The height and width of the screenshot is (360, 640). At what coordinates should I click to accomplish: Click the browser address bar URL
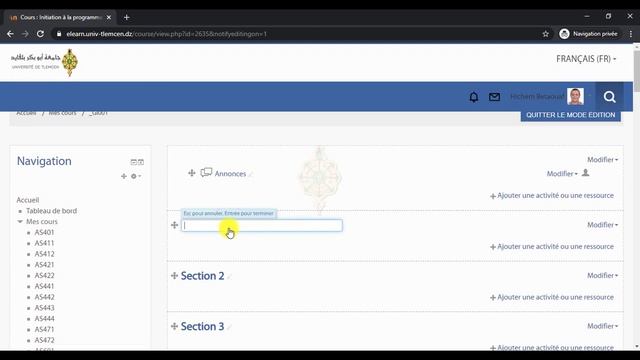[166, 34]
